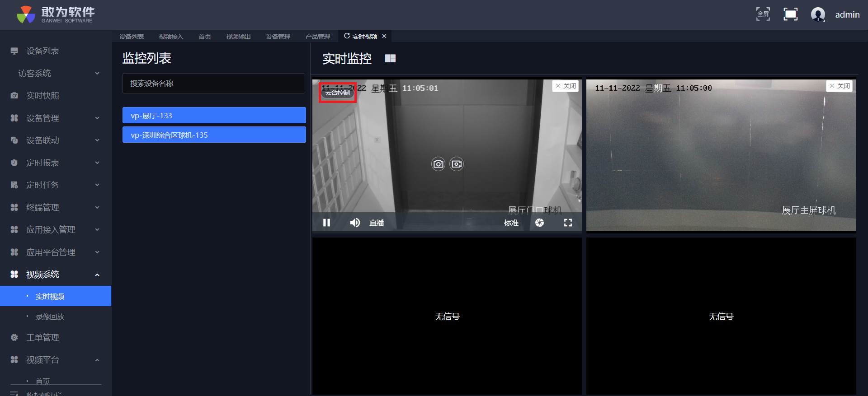Open 录像回放 in the sidebar
This screenshot has height=396, width=868.
50,317
